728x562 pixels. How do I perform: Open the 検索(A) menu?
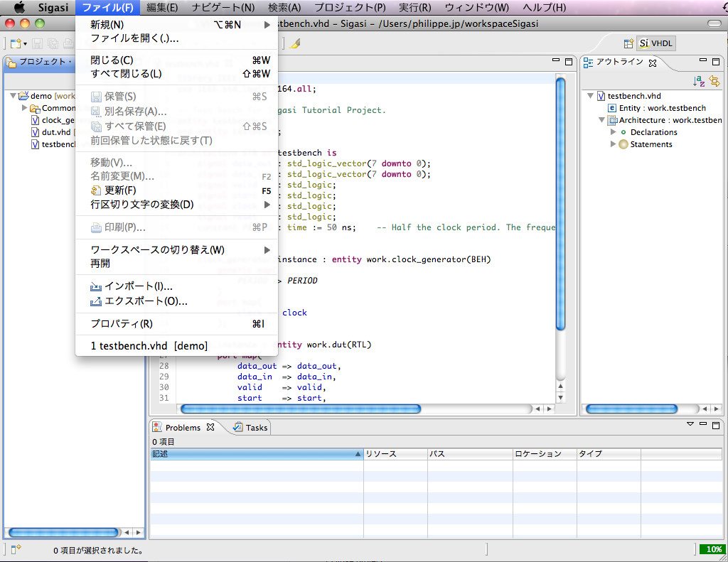pyautogui.click(x=284, y=7)
